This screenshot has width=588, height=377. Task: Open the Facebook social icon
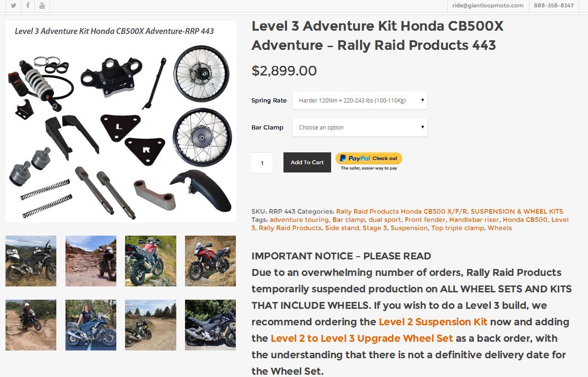[x=28, y=5]
